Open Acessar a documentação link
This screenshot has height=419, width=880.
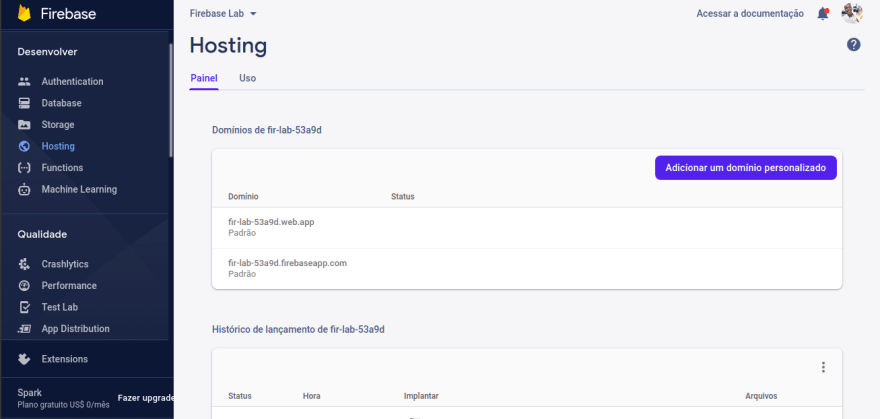(750, 14)
